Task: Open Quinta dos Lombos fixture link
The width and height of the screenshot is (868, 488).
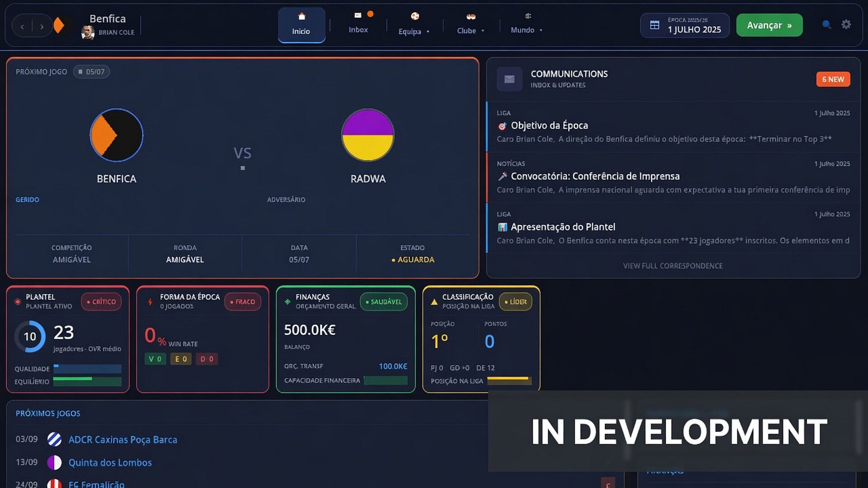Action: tap(110, 463)
